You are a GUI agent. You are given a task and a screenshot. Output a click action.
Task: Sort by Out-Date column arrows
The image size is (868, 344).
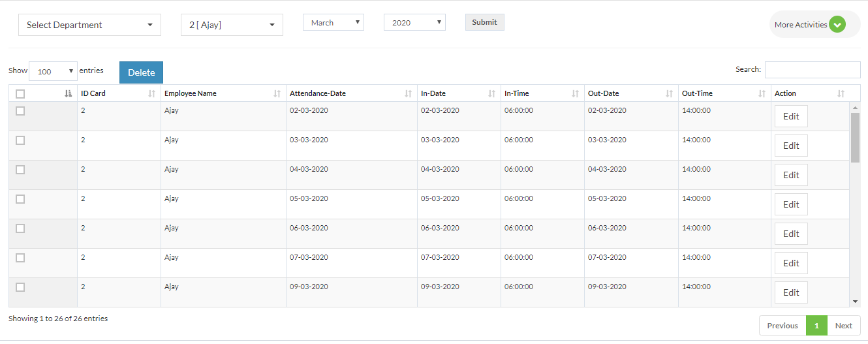pos(670,93)
